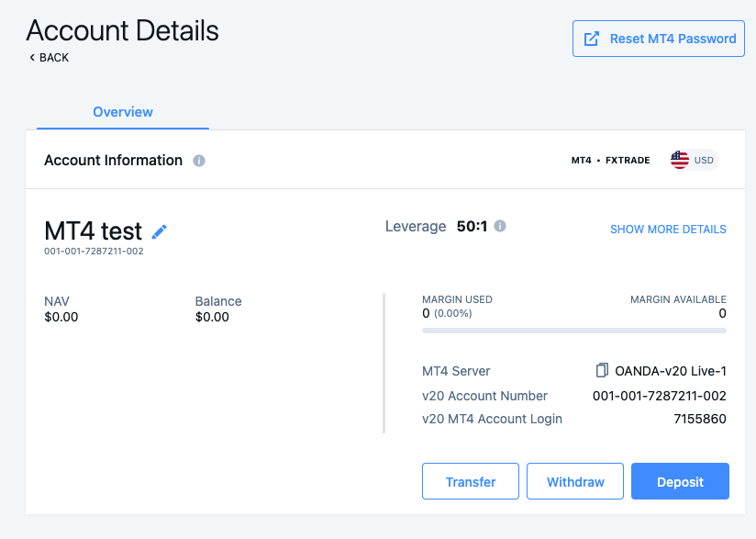The width and height of the screenshot is (756, 539).
Task: Click the OANDA-v20 Live-1 server text
Action: [671, 371]
